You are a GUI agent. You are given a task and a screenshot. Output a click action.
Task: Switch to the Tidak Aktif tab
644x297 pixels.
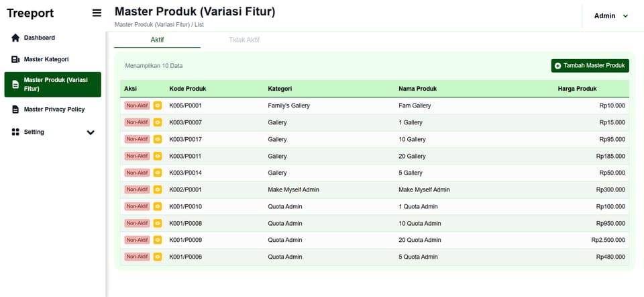point(244,40)
